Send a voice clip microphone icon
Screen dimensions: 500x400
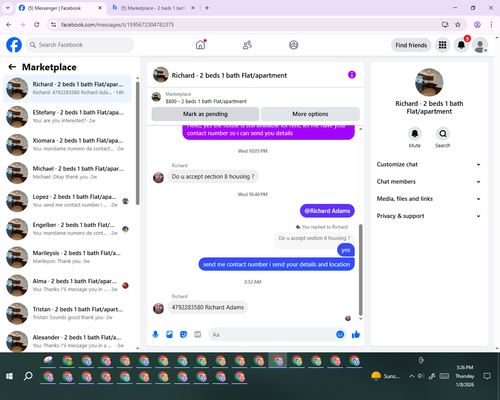tap(156, 334)
